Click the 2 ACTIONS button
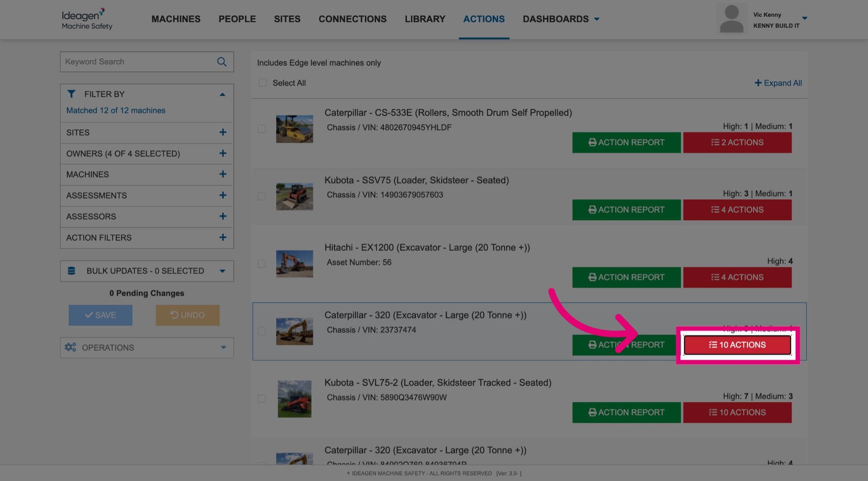 point(737,142)
